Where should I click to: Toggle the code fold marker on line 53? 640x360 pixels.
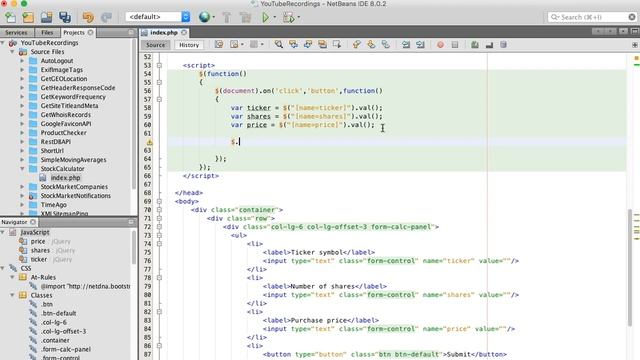(x=159, y=65)
